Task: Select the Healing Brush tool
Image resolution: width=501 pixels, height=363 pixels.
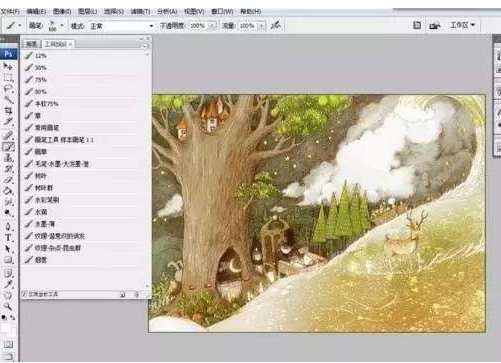Action: point(8,135)
